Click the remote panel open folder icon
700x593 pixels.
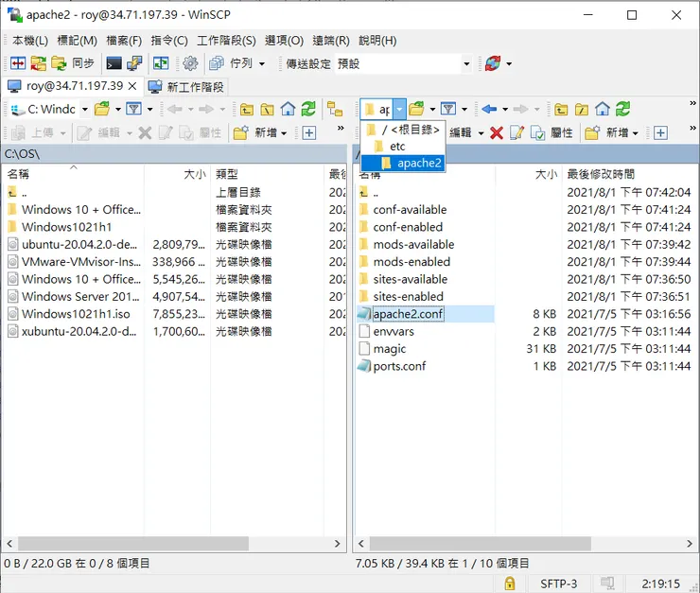pos(416,109)
